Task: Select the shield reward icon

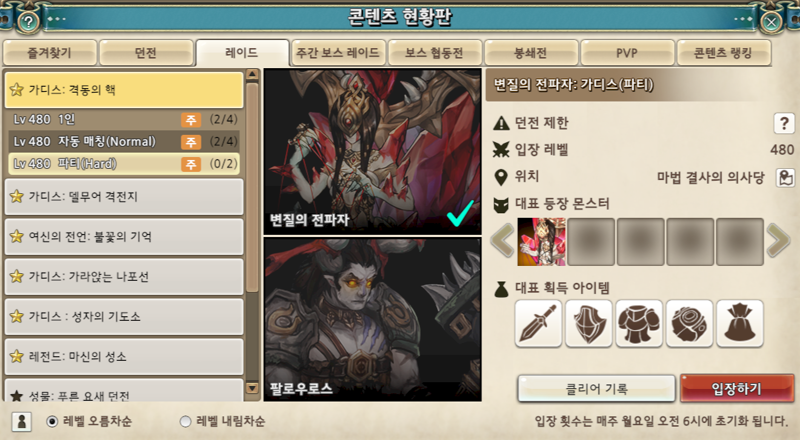Action: click(589, 324)
